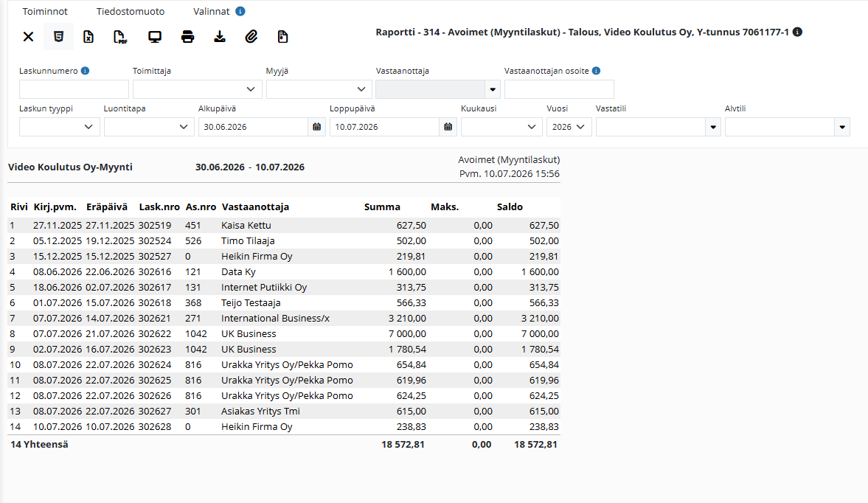Open Alkupäivä calendar picker
Image resolution: width=868 pixels, height=503 pixels.
316,127
